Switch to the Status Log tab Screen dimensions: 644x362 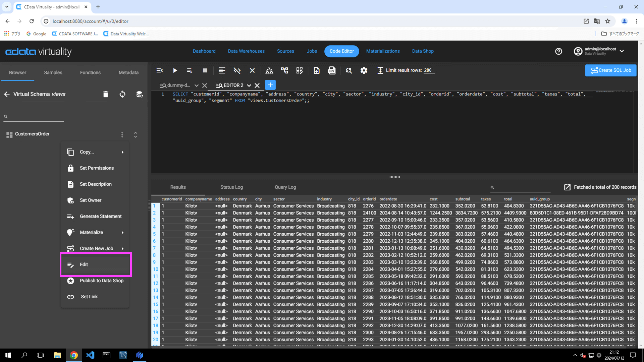pos(231,187)
